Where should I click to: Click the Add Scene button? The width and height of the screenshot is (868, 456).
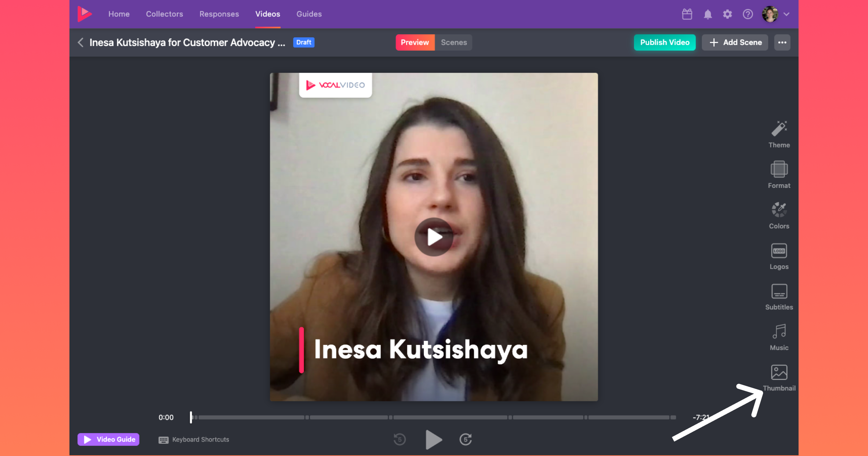point(735,42)
